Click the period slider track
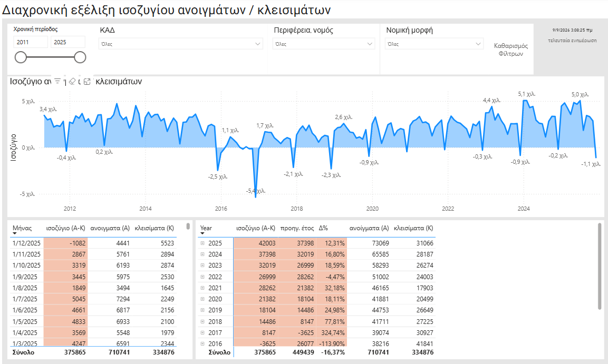The height and width of the screenshot is (364, 608). point(50,57)
